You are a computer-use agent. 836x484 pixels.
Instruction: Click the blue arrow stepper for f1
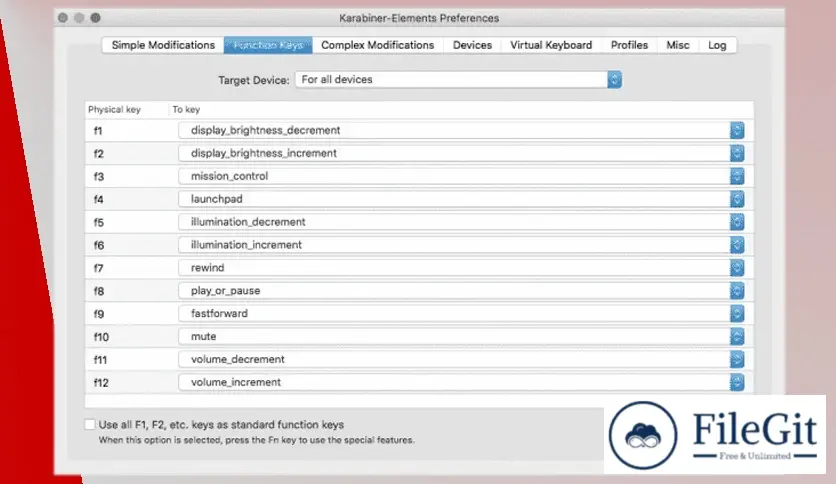737,130
